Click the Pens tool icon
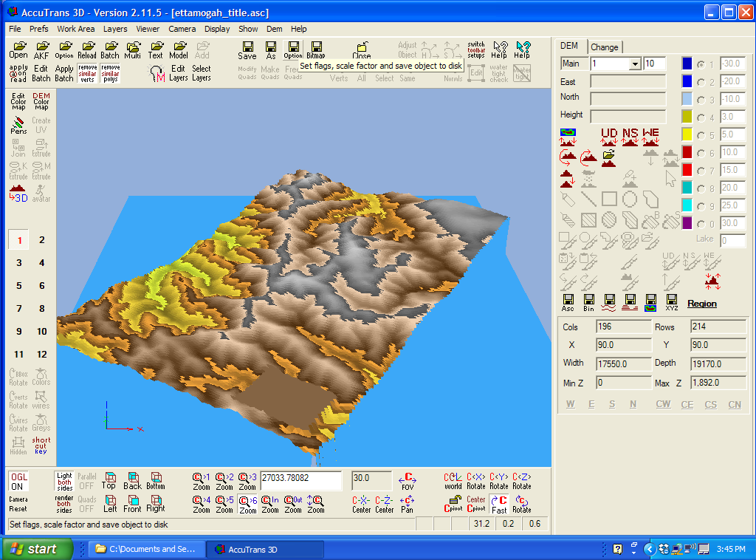756x560 pixels. pyautogui.click(x=18, y=125)
